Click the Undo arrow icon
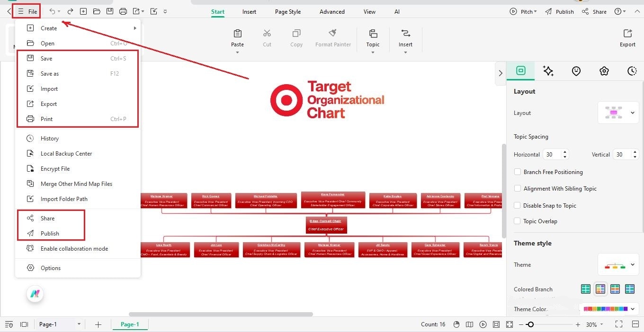Viewport: 644px width, 332px height. 52,11
